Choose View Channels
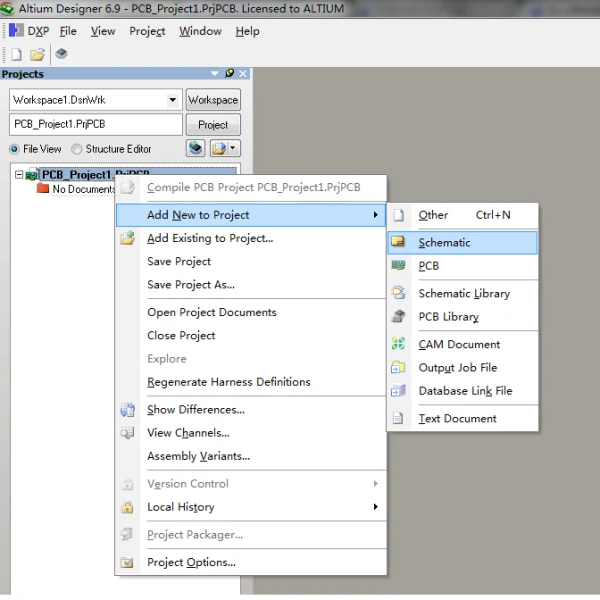 [x=251, y=433]
